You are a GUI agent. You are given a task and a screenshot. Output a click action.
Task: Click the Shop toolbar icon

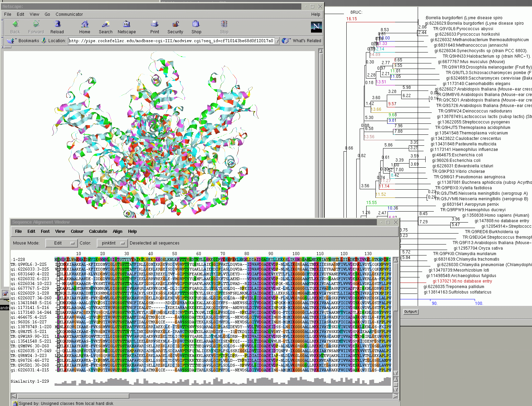tap(196, 24)
